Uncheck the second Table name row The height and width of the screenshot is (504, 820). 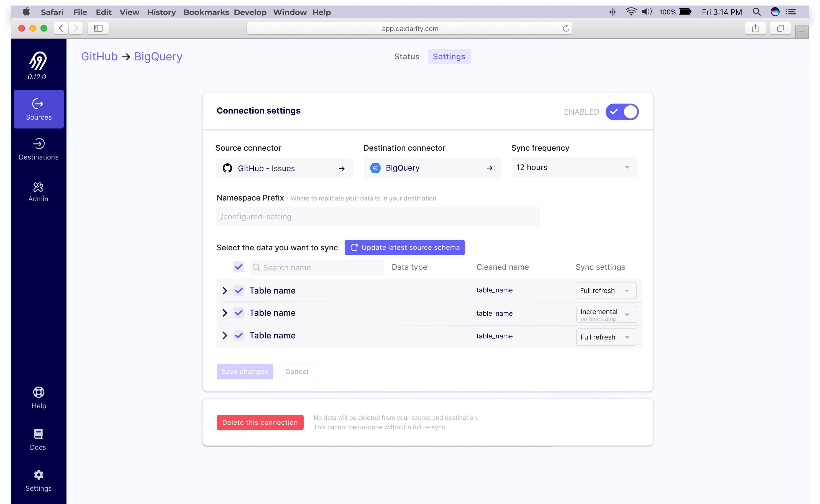pyautogui.click(x=239, y=313)
